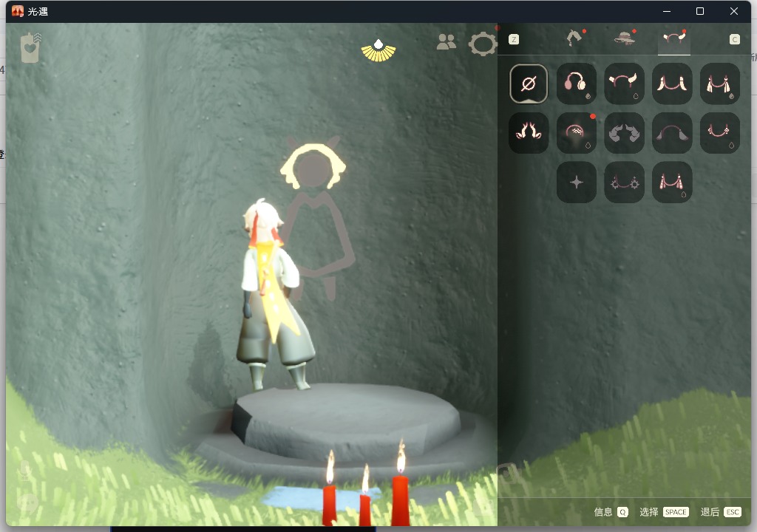Switch to the hat category tab

point(625,38)
